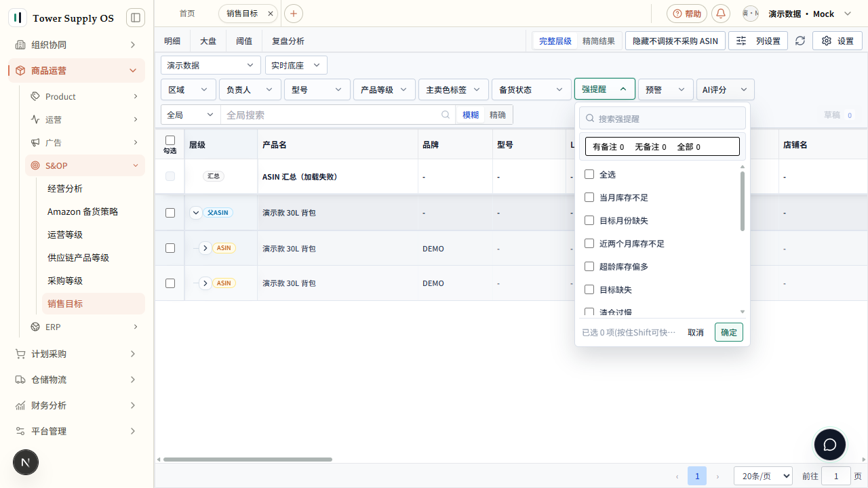This screenshot has height=488, width=868.
Task: Open the 平台管理 settings menu
Action: point(76,431)
